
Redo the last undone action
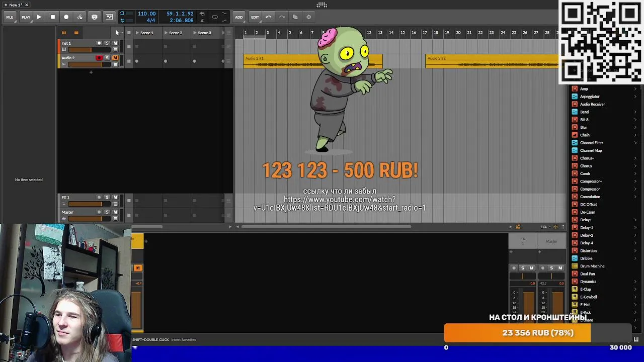point(282,17)
